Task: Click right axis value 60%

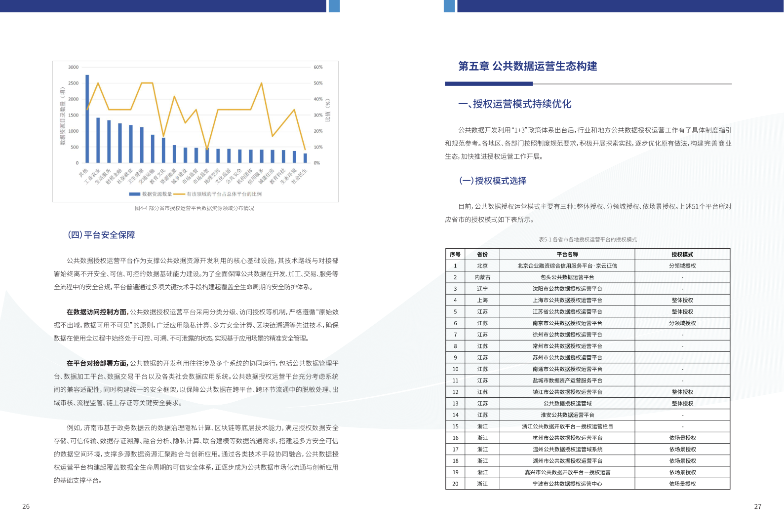Action: [318, 67]
